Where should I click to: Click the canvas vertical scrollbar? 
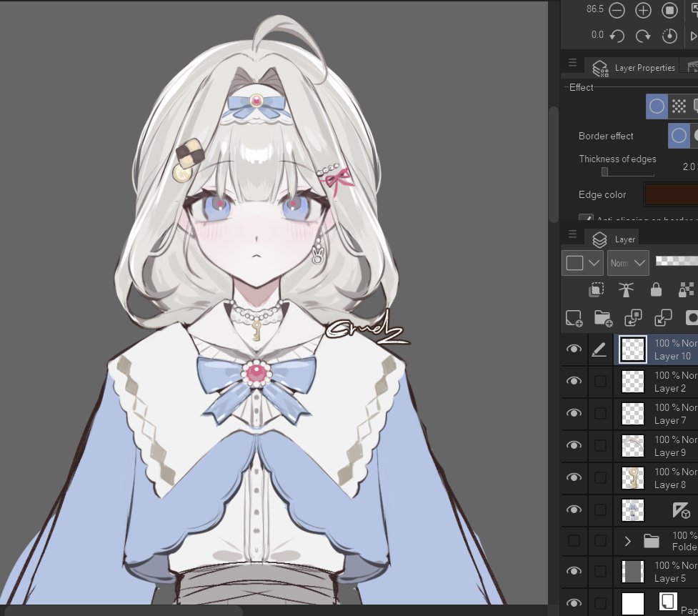coord(553,164)
